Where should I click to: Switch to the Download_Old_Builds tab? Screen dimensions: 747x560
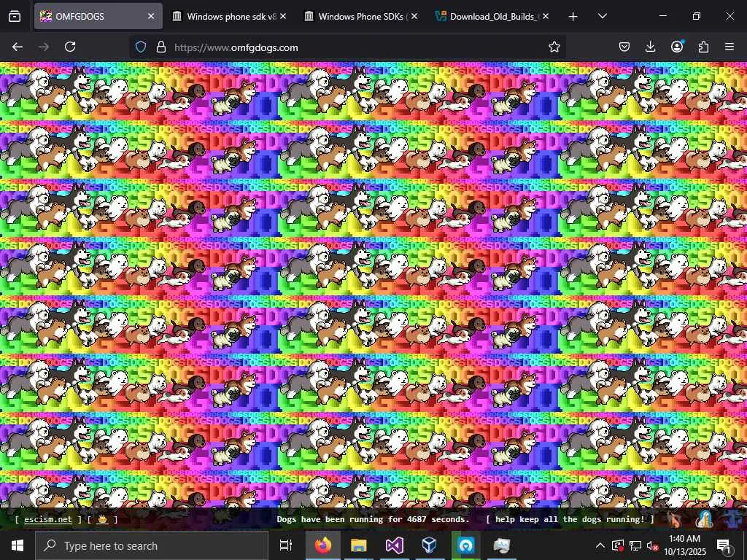492,16
